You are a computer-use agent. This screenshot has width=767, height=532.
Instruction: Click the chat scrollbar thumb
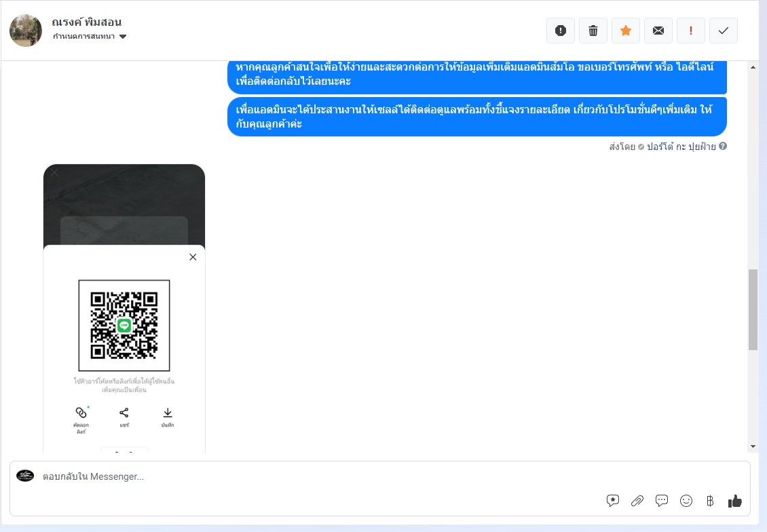(753, 309)
